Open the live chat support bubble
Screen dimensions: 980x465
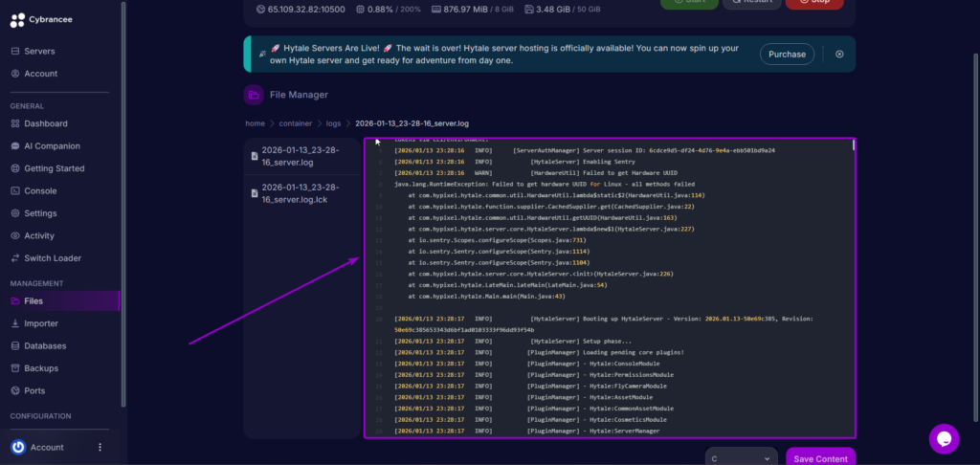[x=944, y=438]
